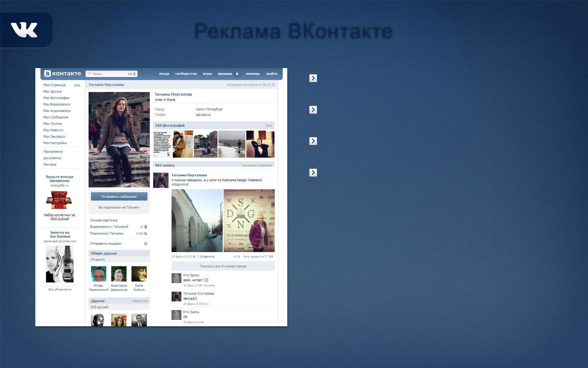Open the 566 фотографий section header

213,125
